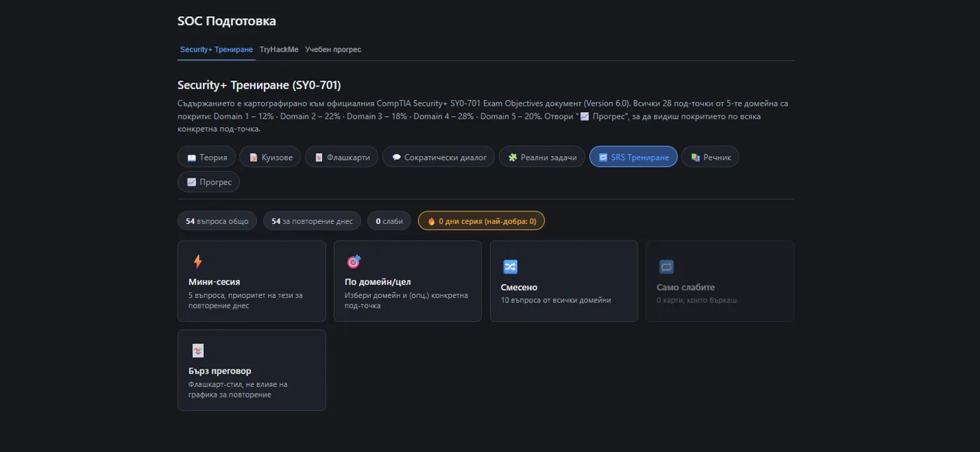The width and height of the screenshot is (980, 452).
Task: Click the Само слабите card title
Action: (685, 288)
